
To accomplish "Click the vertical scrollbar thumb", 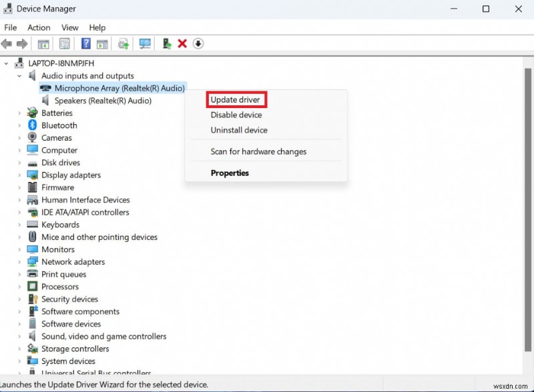I will click(528, 210).
